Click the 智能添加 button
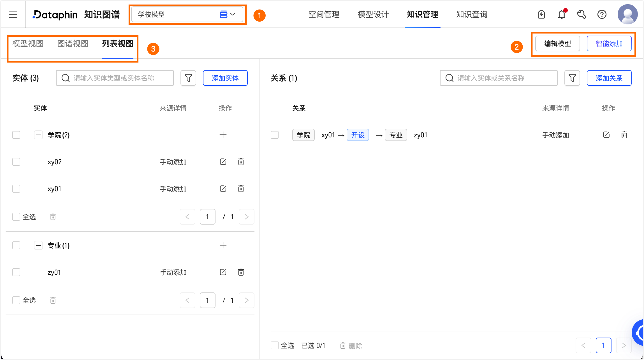The height and width of the screenshot is (360, 644). click(x=609, y=44)
